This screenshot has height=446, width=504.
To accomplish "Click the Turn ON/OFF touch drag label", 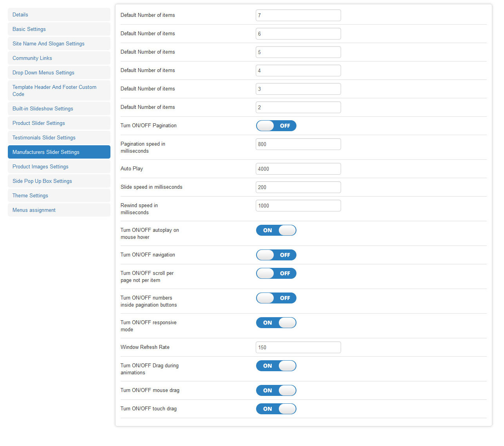I will tap(148, 408).
